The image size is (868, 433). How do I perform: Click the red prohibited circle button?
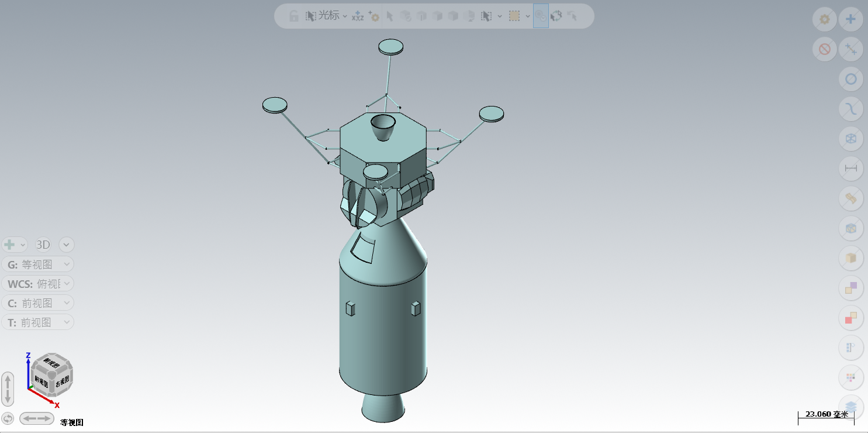click(825, 49)
